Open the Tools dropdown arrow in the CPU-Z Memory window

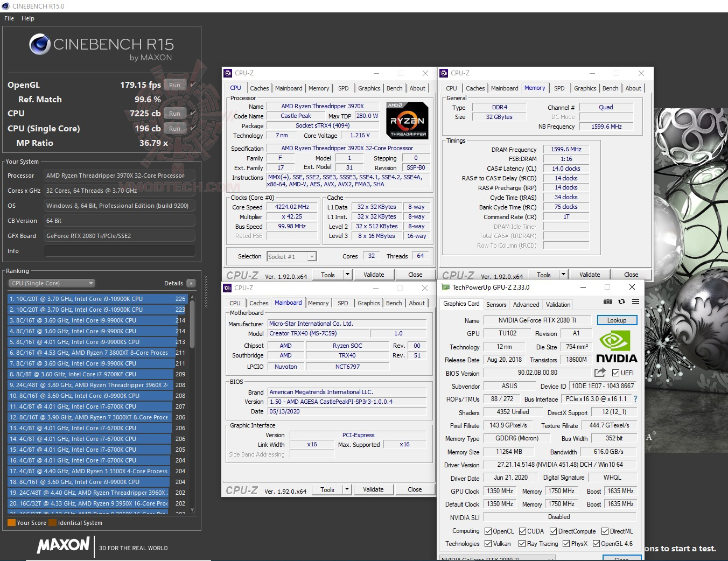point(563,275)
